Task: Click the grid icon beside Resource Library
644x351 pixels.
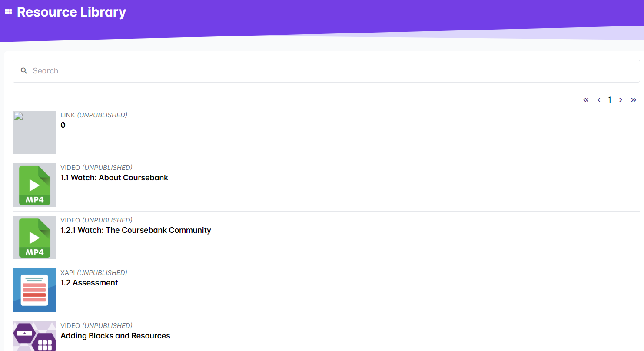Action: click(x=8, y=12)
